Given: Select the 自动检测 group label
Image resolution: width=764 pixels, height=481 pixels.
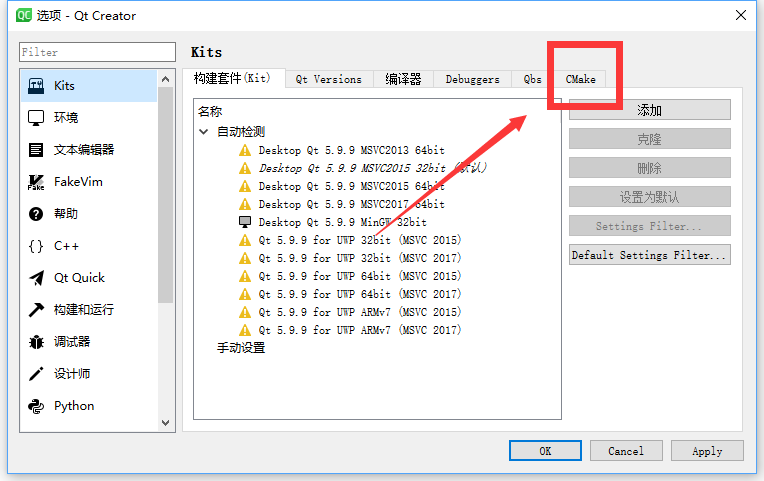Looking at the screenshot, I should (x=241, y=132).
